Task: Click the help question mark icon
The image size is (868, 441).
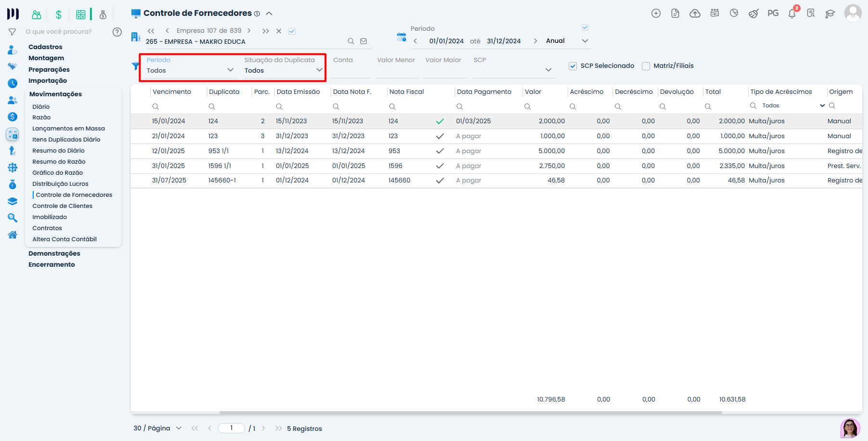Action: (117, 32)
